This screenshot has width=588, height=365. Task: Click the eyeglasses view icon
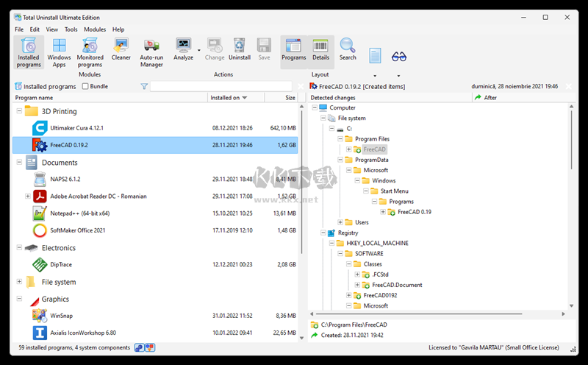click(x=398, y=57)
